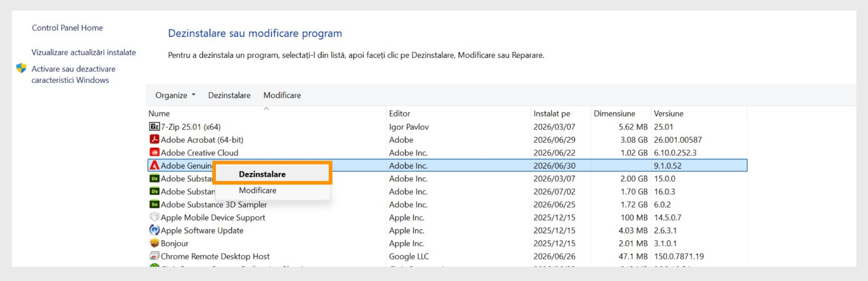
Task: Click the 3.08 GB size cell
Action: [634, 140]
